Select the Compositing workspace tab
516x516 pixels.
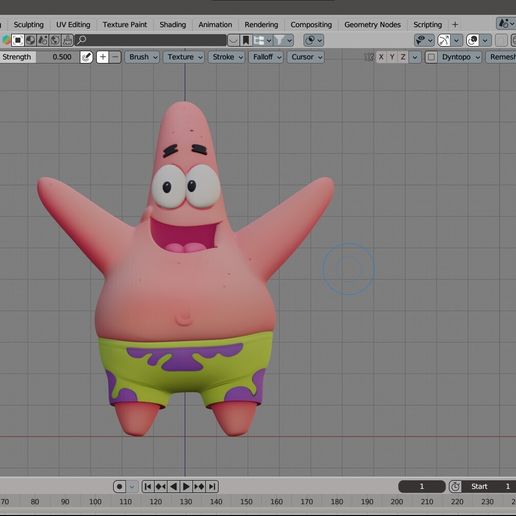point(311,25)
